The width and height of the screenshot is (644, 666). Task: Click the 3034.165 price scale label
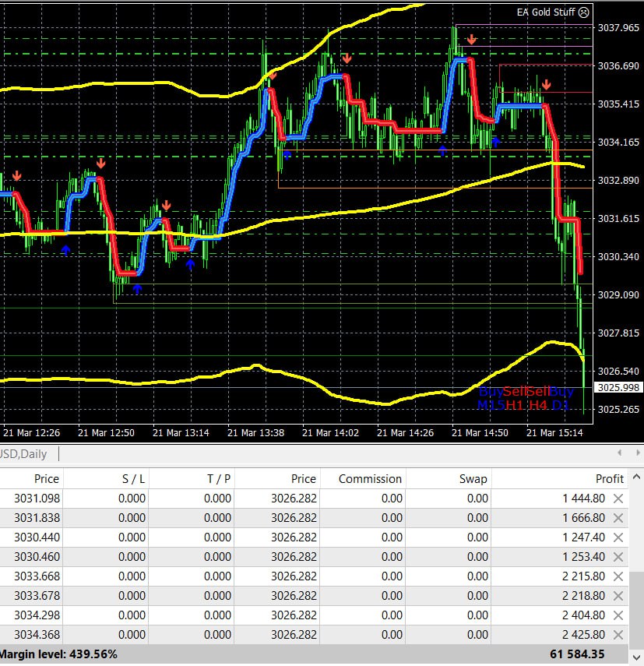coord(618,143)
